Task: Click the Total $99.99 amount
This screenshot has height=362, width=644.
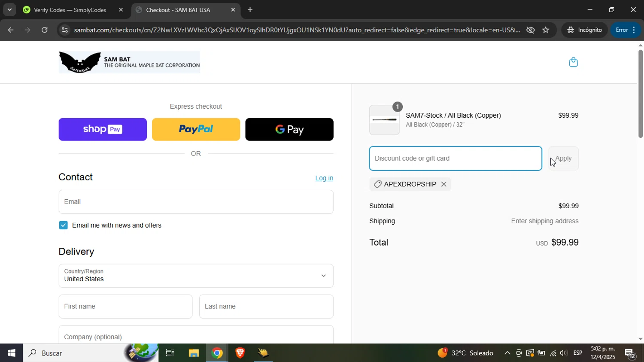Action: pyautogui.click(x=565, y=243)
